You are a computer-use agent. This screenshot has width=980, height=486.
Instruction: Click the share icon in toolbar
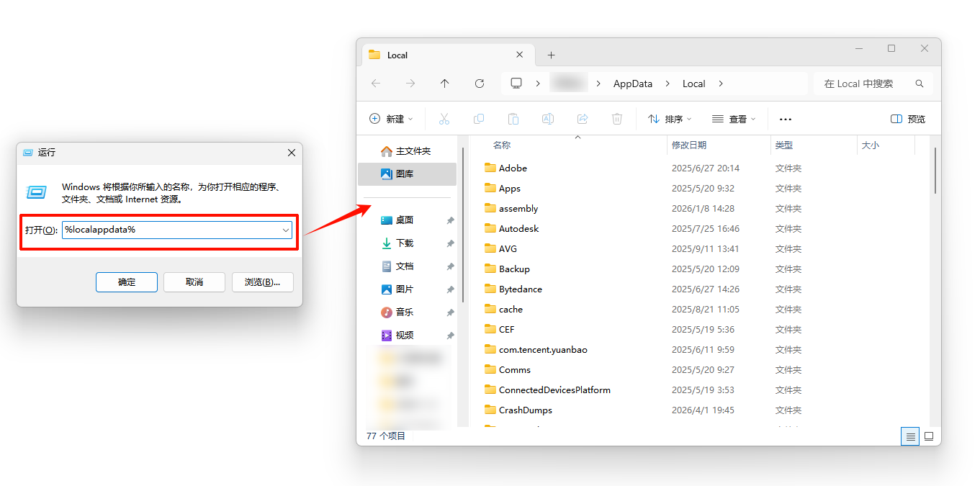click(583, 119)
